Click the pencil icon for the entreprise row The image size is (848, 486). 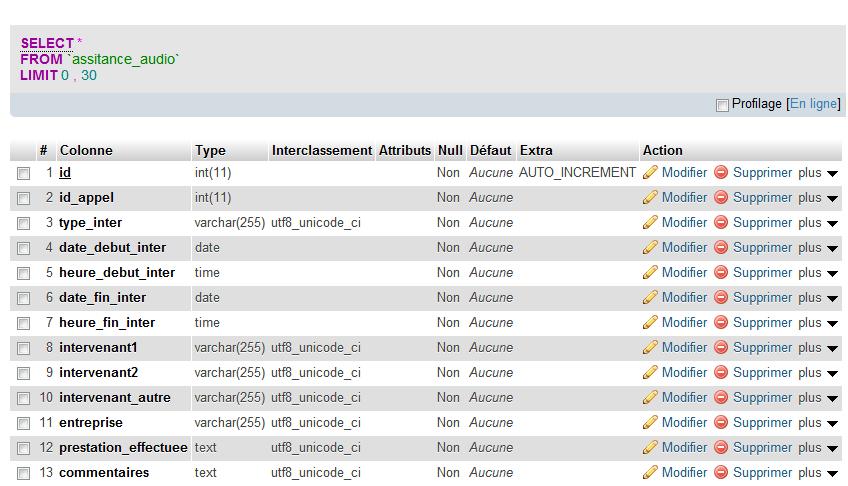[x=650, y=422]
